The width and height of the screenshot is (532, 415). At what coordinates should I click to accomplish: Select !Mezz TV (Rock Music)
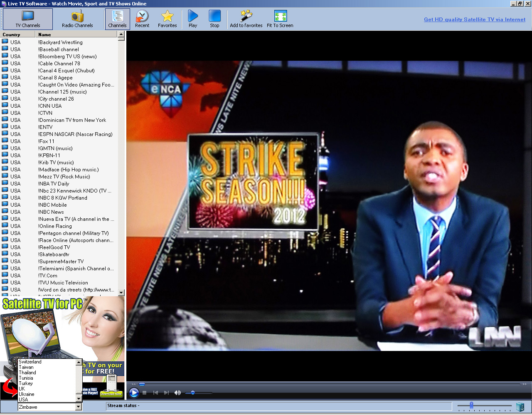(59, 176)
